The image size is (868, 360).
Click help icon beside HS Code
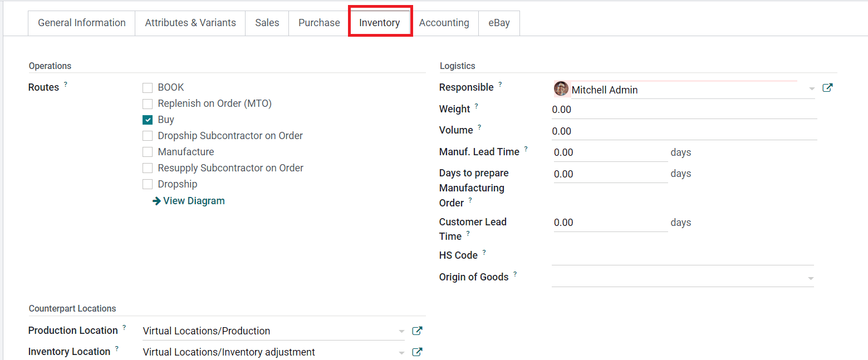(x=484, y=253)
